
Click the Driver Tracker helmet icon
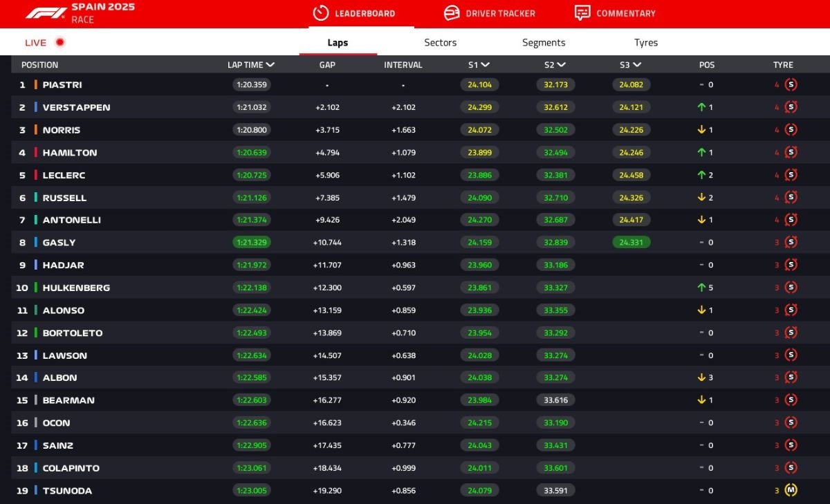pos(452,13)
